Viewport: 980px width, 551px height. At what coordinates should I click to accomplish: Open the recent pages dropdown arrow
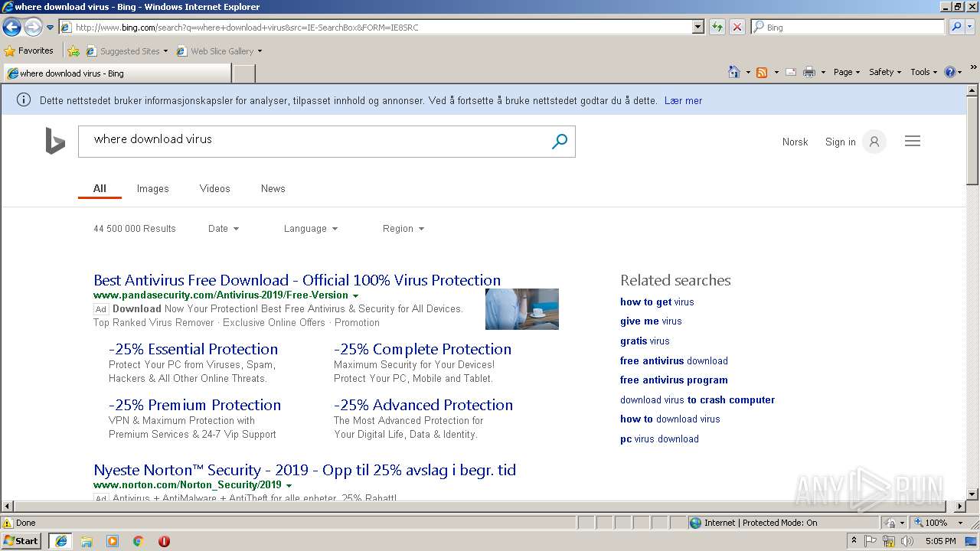point(50,28)
